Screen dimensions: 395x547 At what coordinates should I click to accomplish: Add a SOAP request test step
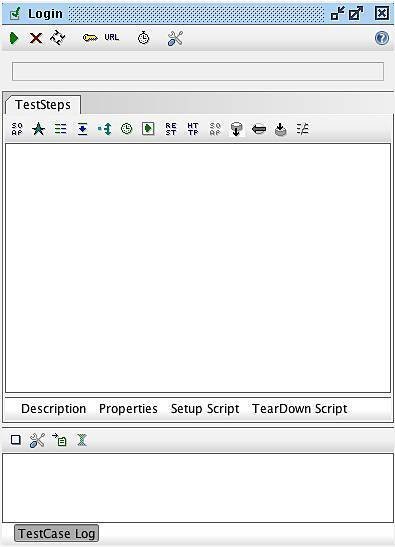tap(17, 129)
